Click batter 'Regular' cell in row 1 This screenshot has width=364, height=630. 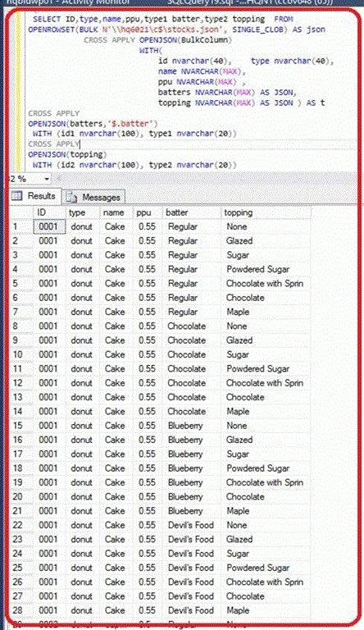coord(192,226)
